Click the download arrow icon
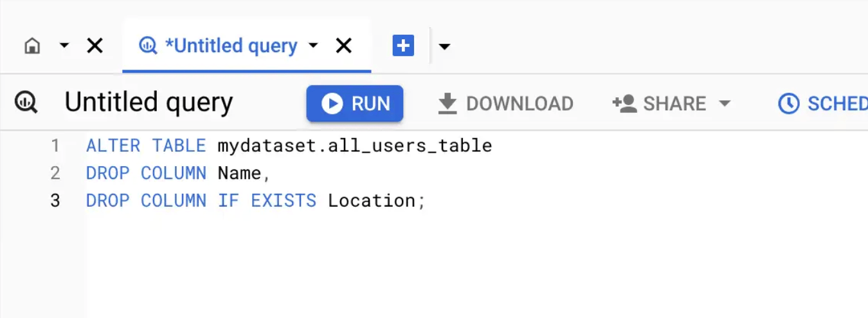The image size is (868, 318). pos(447,104)
